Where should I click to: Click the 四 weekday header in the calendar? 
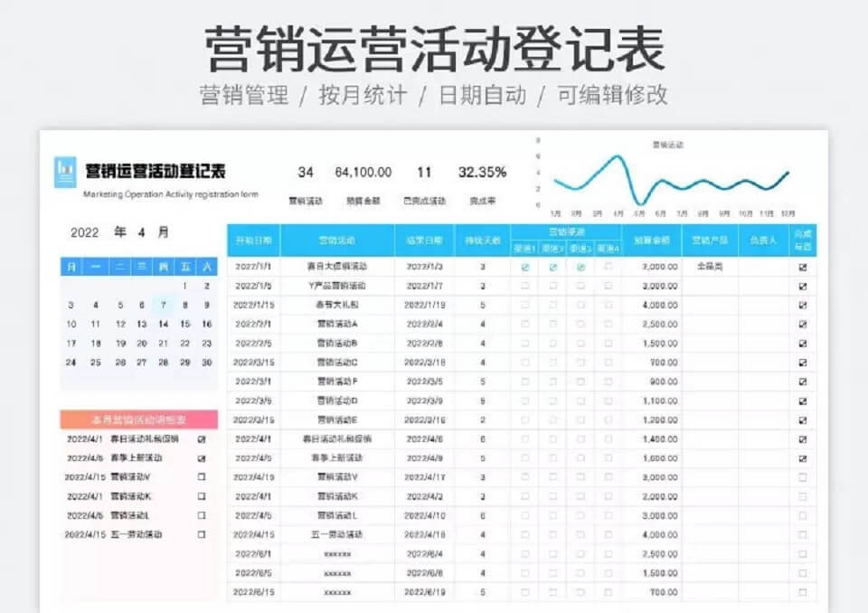coord(164,267)
